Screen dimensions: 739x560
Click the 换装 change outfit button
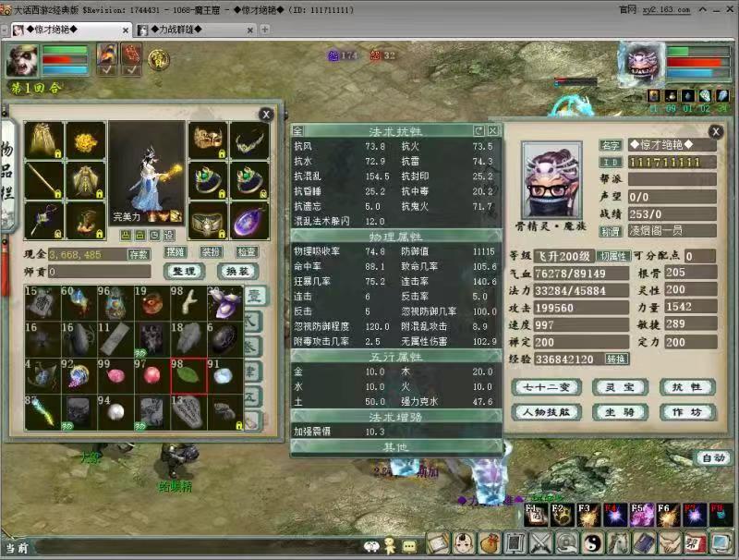pos(237,271)
